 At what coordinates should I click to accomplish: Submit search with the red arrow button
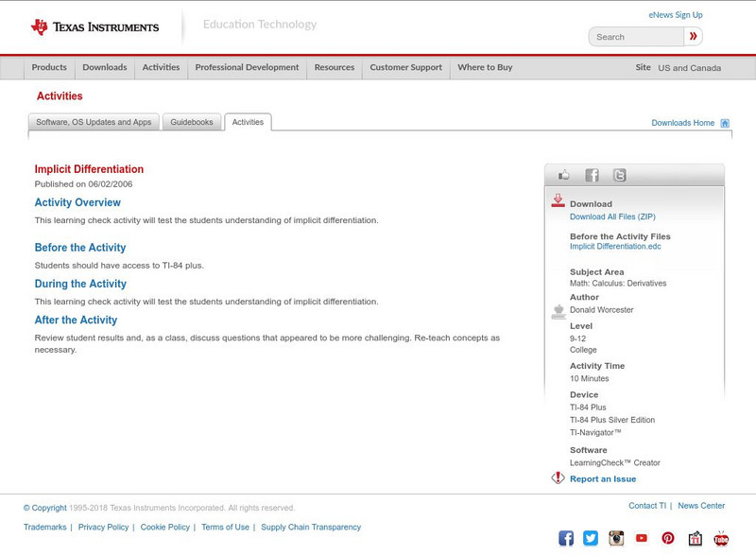click(693, 36)
